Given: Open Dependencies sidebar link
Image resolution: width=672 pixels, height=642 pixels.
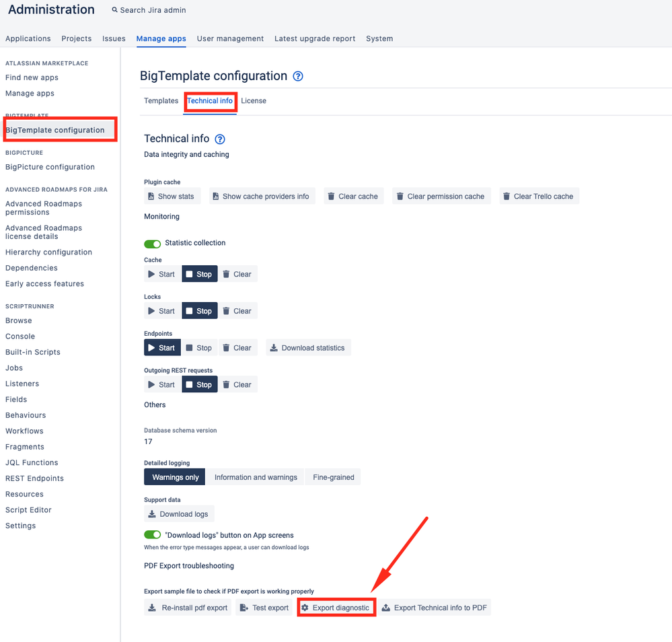Looking at the screenshot, I should [32, 268].
